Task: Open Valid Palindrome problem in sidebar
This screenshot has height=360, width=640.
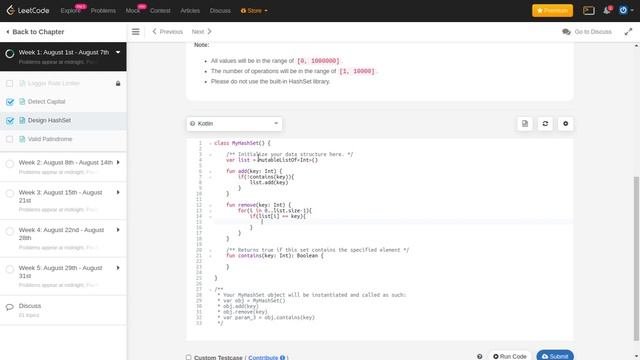Action: tap(50, 139)
